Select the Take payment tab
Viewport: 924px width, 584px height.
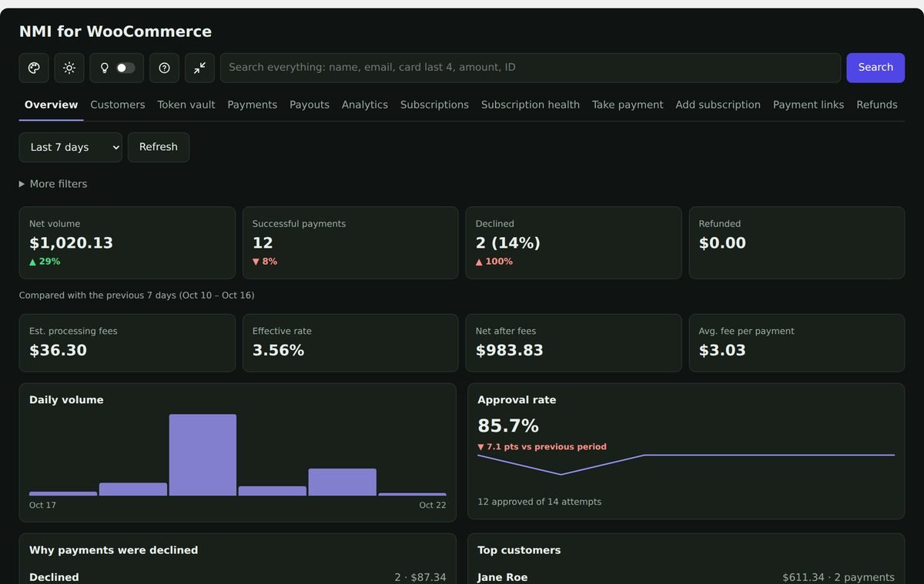pyautogui.click(x=628, y=105)
